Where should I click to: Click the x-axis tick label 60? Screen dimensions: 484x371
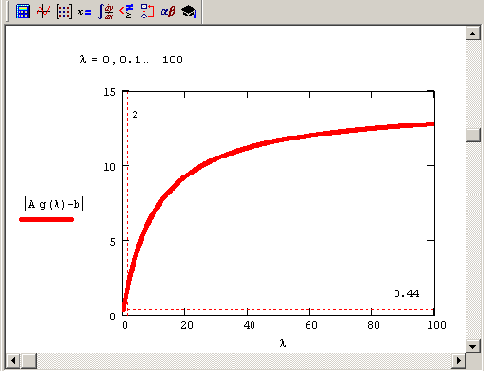[x=311, y=325]
